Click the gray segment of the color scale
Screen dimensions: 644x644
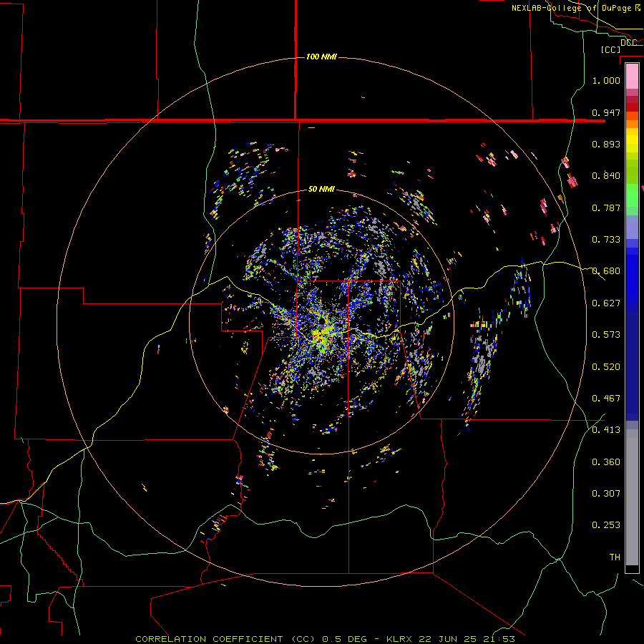(x=632, y=497)
